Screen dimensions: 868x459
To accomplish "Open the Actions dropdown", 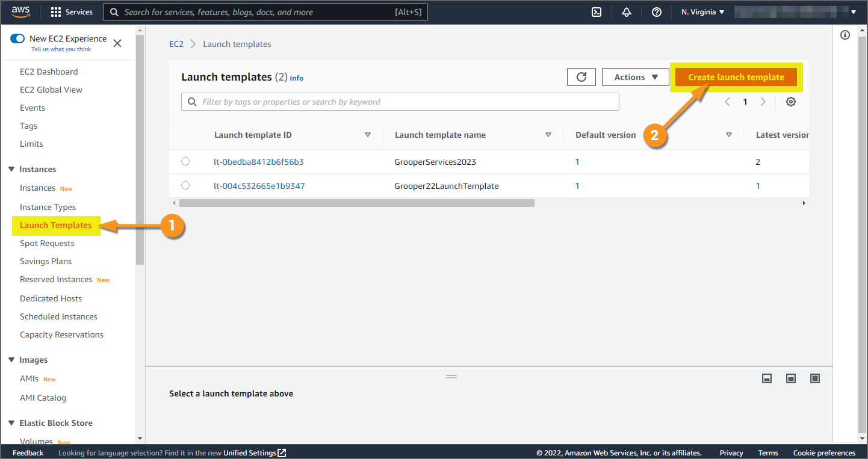I will point(636,77).
